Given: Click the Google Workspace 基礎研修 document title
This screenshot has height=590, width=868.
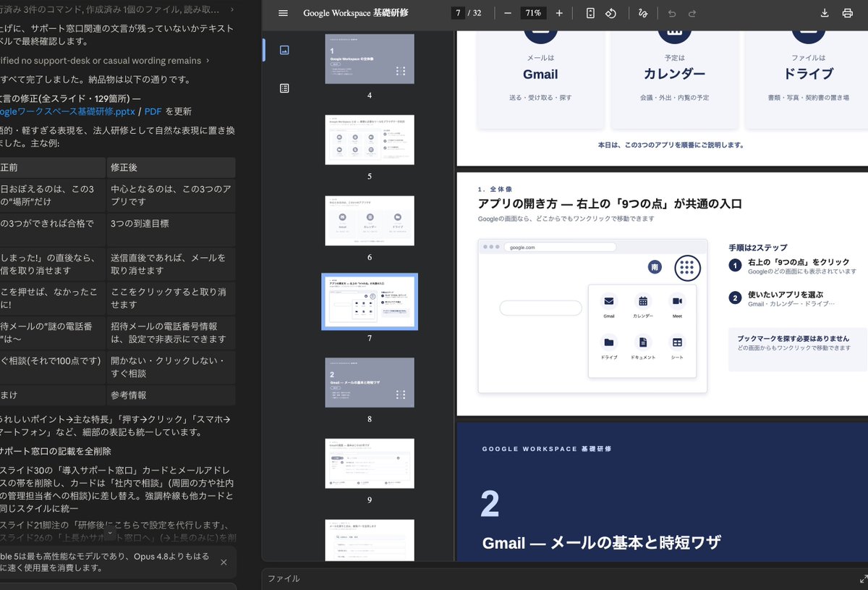Looking at the screenshot, I should 355,13.
